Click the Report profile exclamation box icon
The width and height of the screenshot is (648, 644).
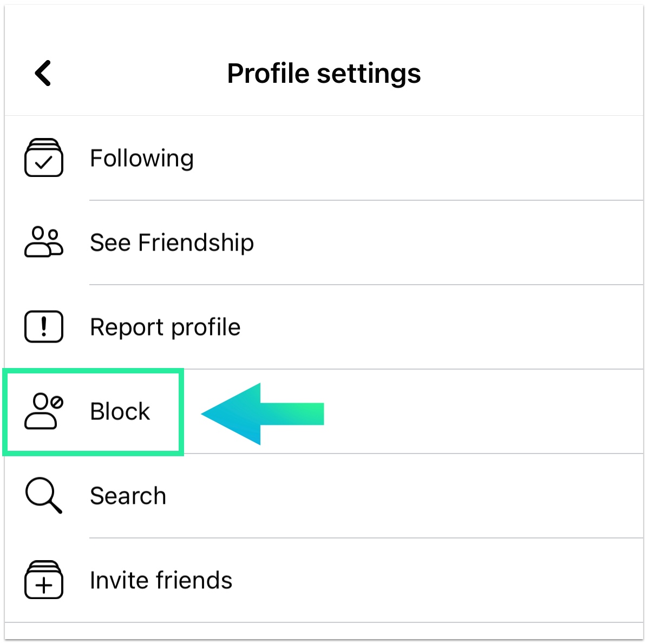click(44, 326)
